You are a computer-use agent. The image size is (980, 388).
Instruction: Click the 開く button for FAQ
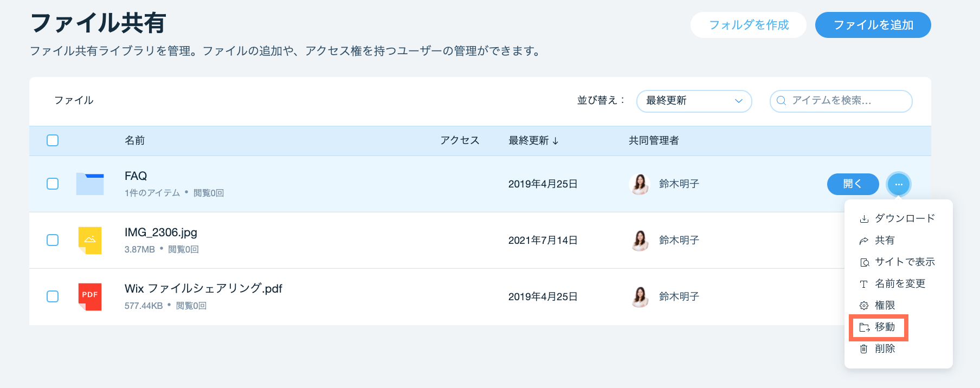853,184
